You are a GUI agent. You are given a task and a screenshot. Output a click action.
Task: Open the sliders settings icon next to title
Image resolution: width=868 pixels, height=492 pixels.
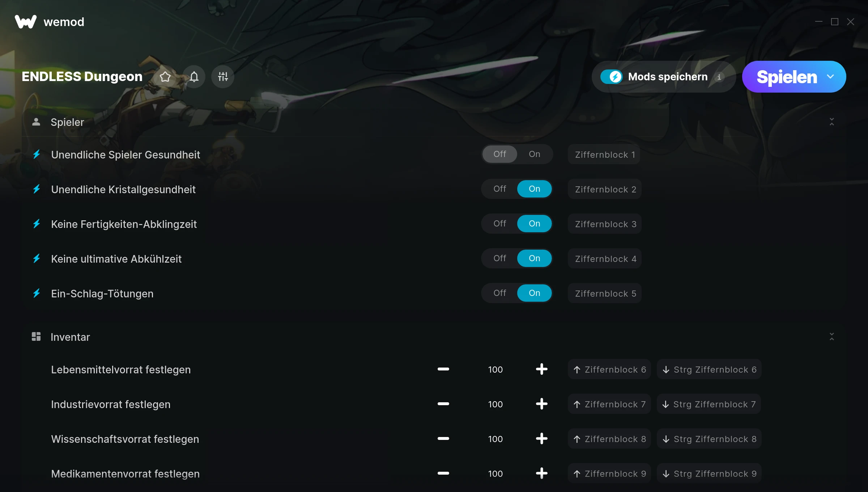[x=223, y=77]
